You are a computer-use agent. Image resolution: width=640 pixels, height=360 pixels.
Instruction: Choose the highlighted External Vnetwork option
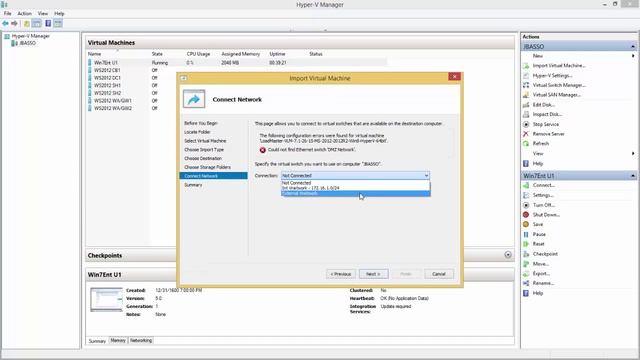coord(356,193)
